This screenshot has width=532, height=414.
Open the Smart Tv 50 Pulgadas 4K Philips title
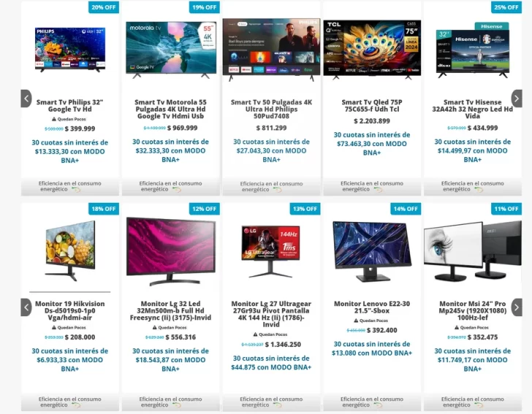click(x=271, y=109)
